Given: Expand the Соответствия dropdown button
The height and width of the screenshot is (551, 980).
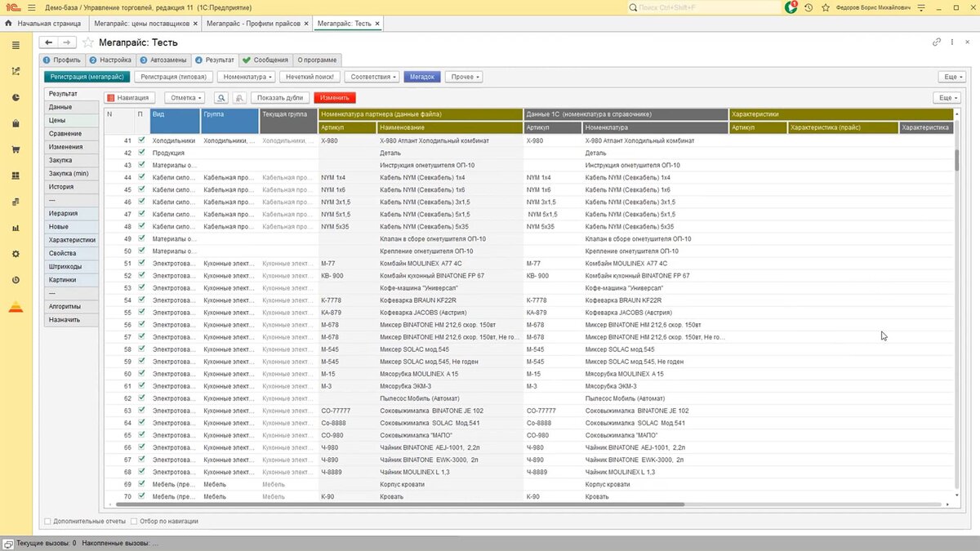Looking at the screenshot, I should 373,77.
